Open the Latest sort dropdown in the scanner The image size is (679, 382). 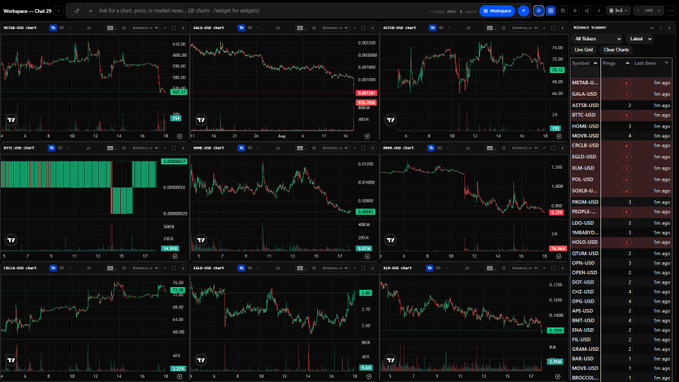tap(639, 39)
